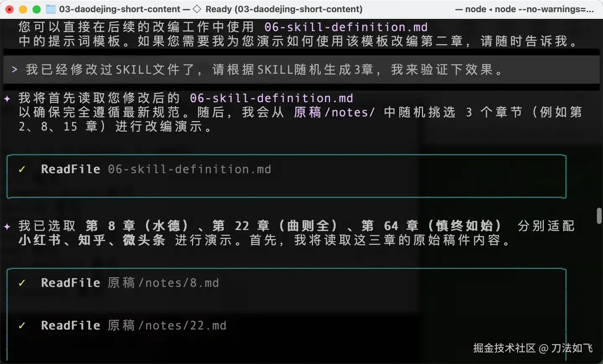Click the folder icon in the title bar

51,9
